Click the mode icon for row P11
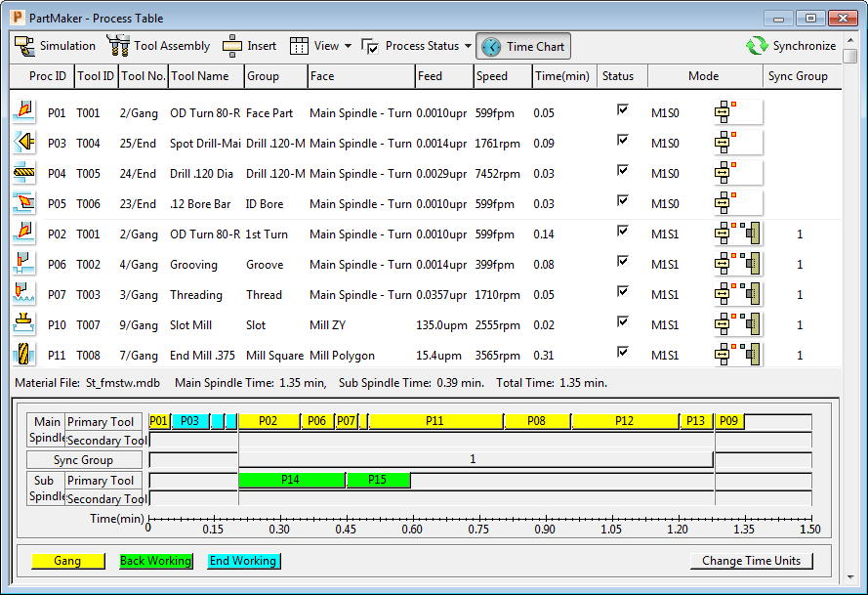Image resolution: width=868 pixels, height=595 pixels. (738, 355)
